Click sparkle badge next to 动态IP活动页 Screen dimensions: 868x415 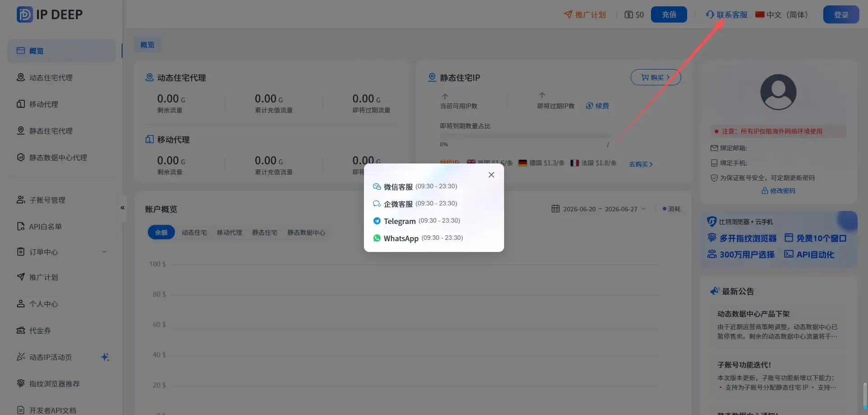point(105,357)
